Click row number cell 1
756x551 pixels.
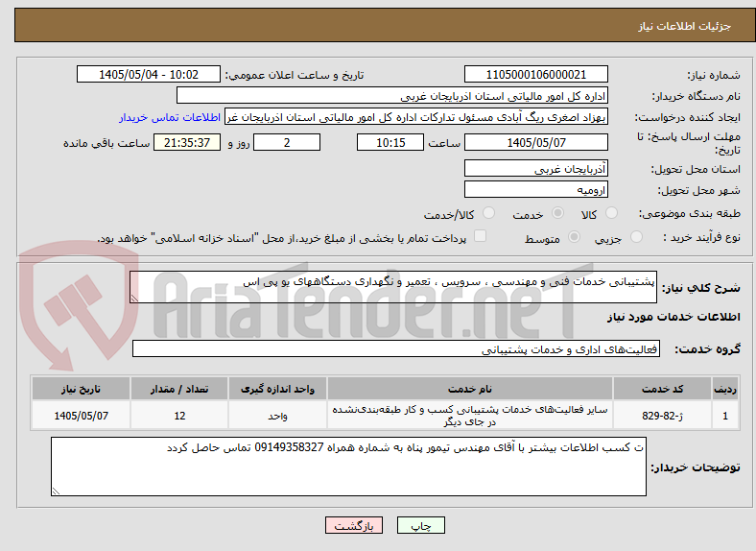pos(725,416)
